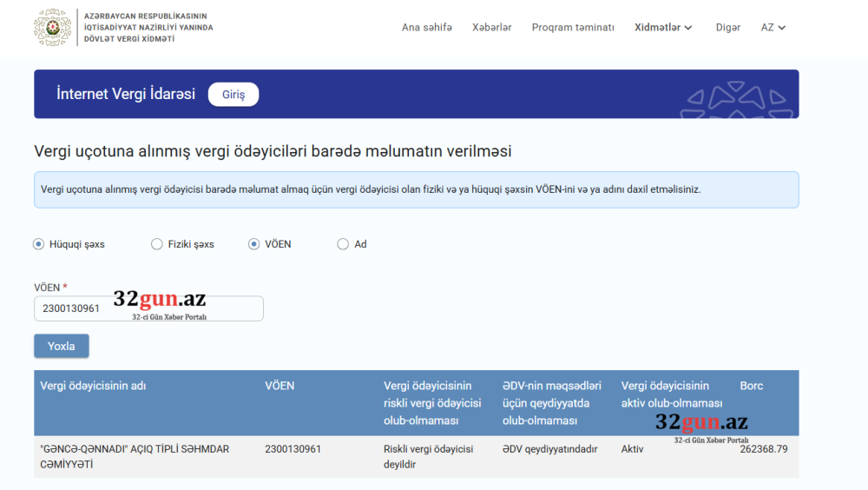Select the Fiziki şəxs radio option
The image size is (868, 490).
coord(157,244)
